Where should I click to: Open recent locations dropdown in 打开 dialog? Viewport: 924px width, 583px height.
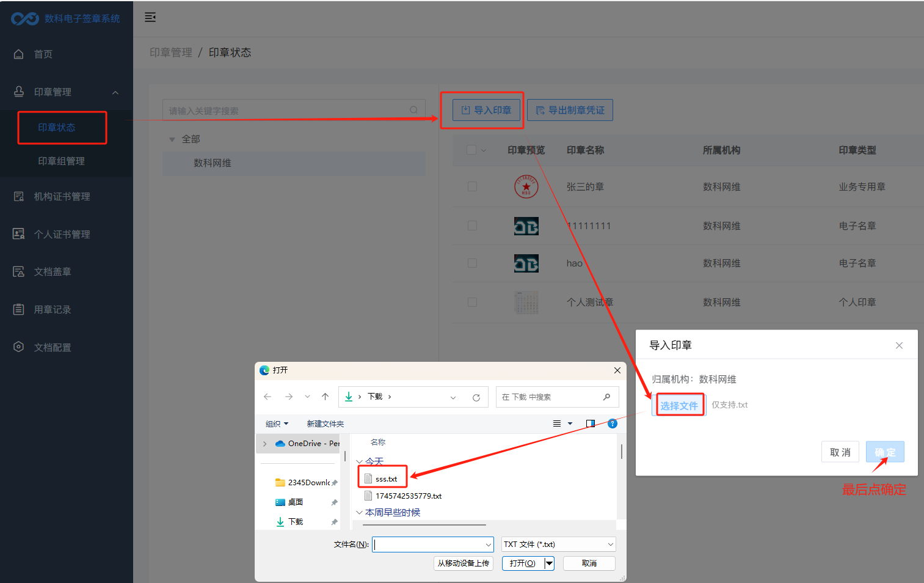307,397
